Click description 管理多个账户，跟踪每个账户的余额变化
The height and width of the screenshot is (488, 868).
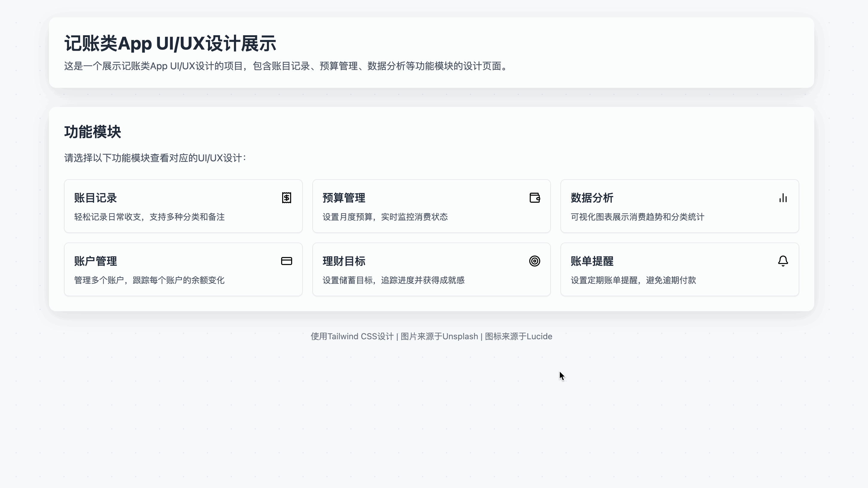coord(149,280)
